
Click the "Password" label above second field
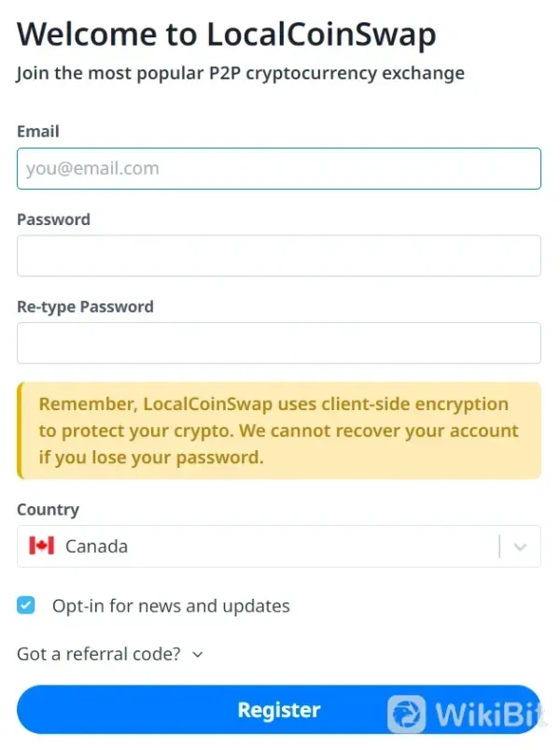coord(53,219)
